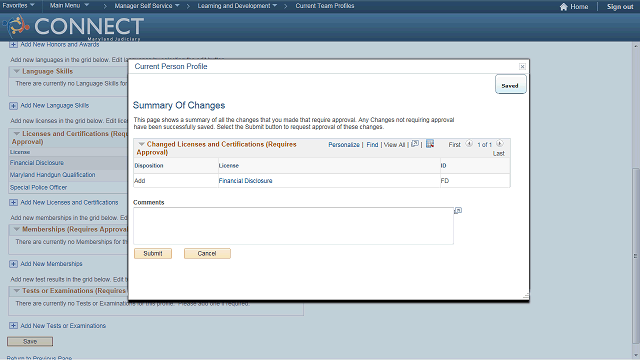Sort by the Disposition column header
Screen dimensions: 640x360
149,166
